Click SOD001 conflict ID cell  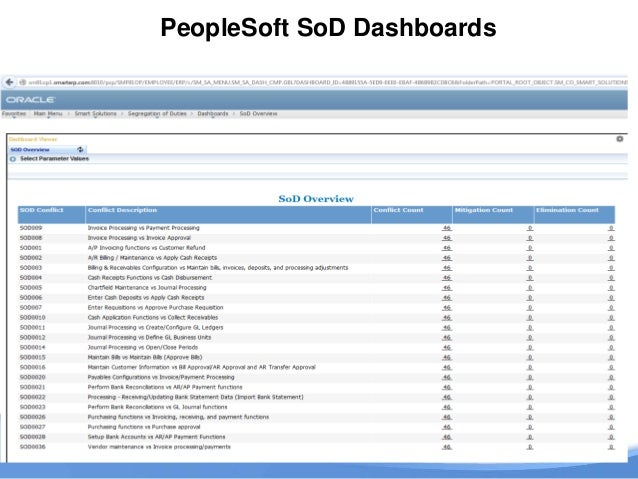point(31,248)
